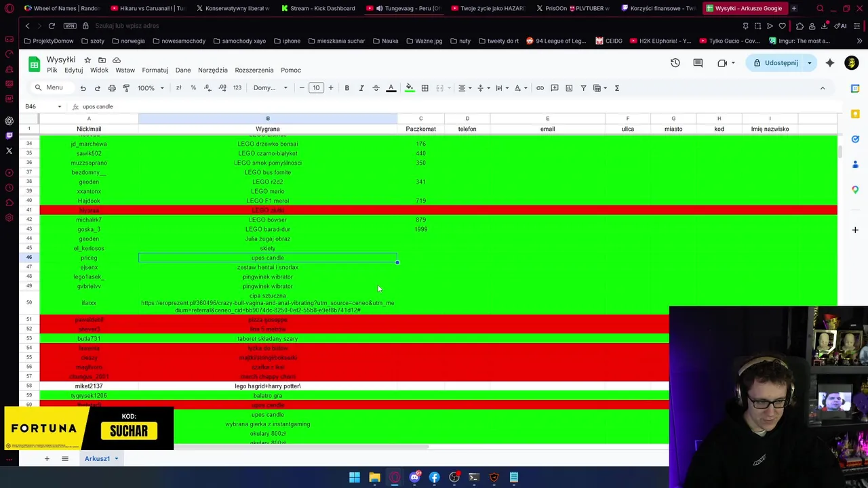This screenshot has height=488, width=868.
Task: Expand the vertical align dropdown
Action: click(483, 88)
